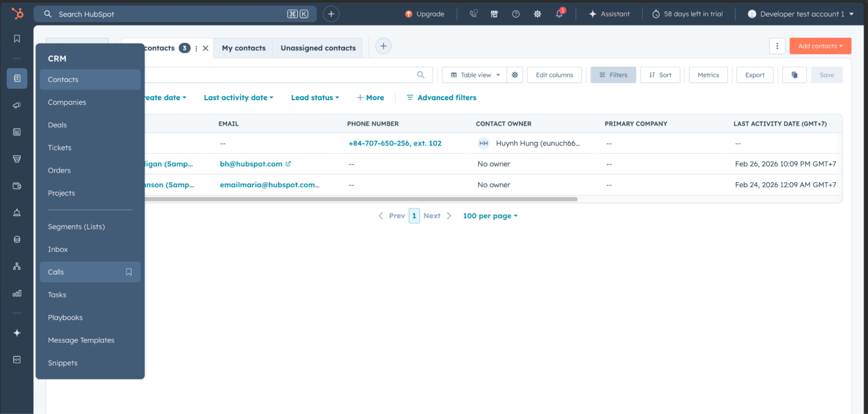This screenshot has height=414, width=868.
Task: Open the Table view dropdown
Action: (x=475, y=75)
